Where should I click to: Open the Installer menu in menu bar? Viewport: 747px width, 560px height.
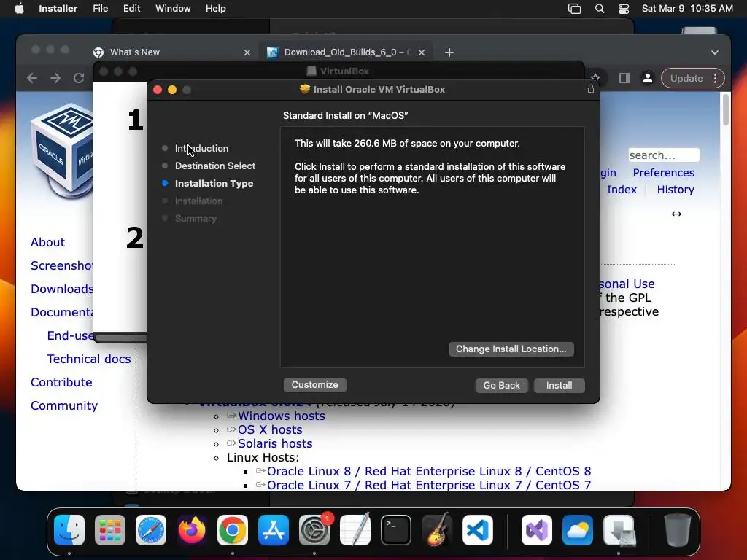click(58, 9)
